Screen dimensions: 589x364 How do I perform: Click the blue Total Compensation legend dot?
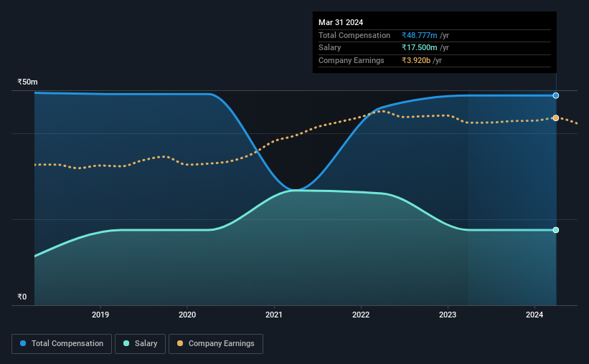[23, 343]
